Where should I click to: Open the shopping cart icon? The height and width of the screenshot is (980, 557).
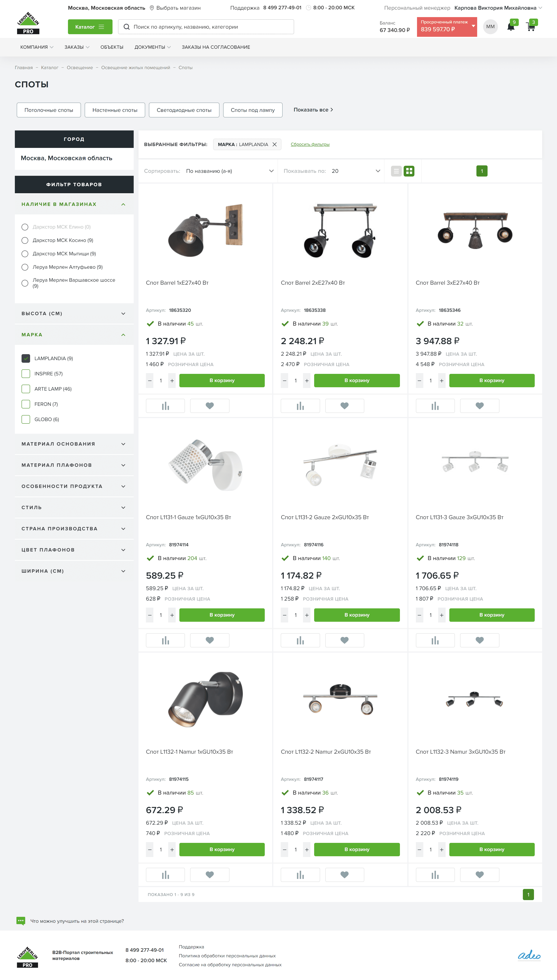[x=531, y=27]
